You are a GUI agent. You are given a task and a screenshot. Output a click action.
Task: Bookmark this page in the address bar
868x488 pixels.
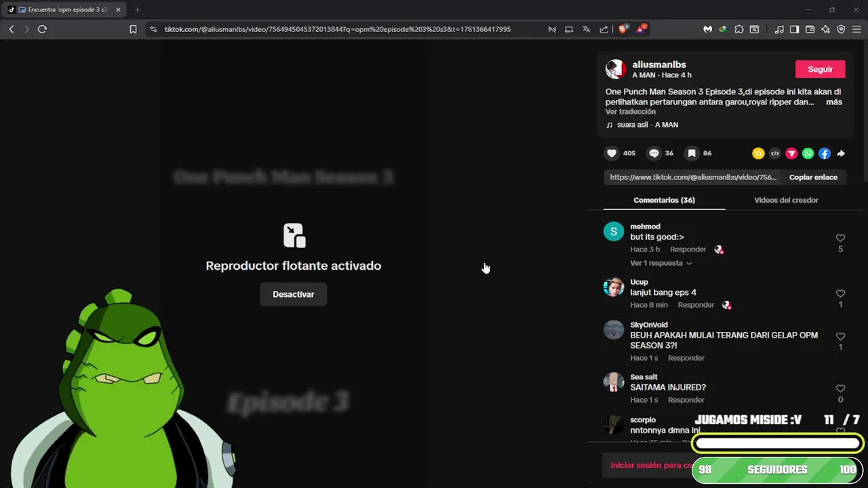(x=133, y=29)
